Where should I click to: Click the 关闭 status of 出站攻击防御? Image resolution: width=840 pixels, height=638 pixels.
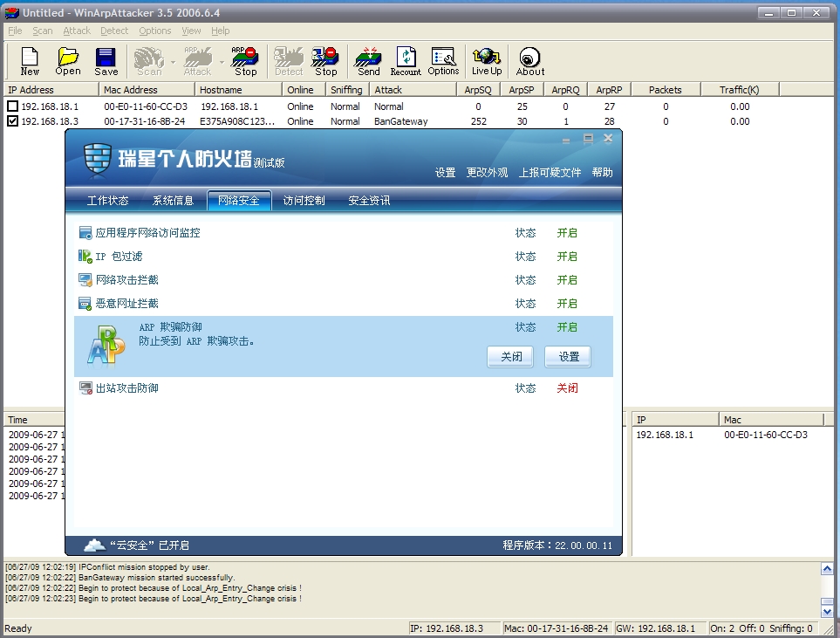567,388
